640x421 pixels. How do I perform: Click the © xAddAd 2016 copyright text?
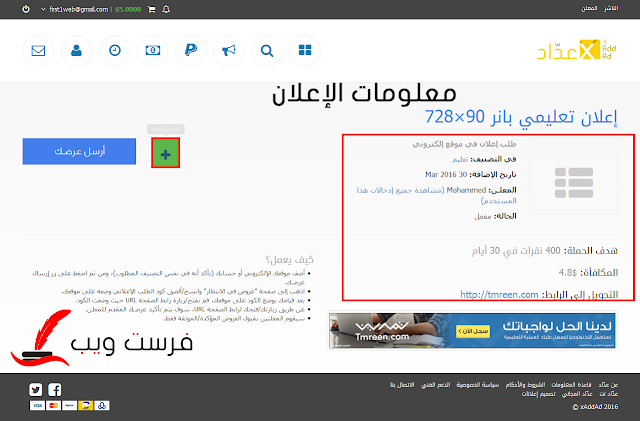pyautogui.click(x=595, y=407)
